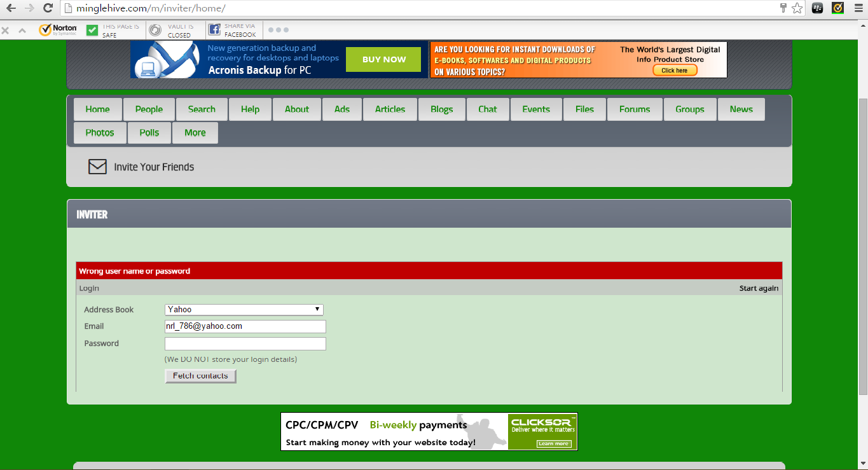Open the Search menu tab

(202, 109)
